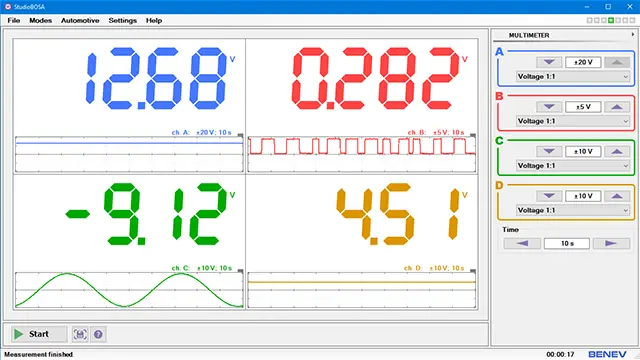Increase channel A voltage range
The image size is (640, 360).
(x=617, y=62)
